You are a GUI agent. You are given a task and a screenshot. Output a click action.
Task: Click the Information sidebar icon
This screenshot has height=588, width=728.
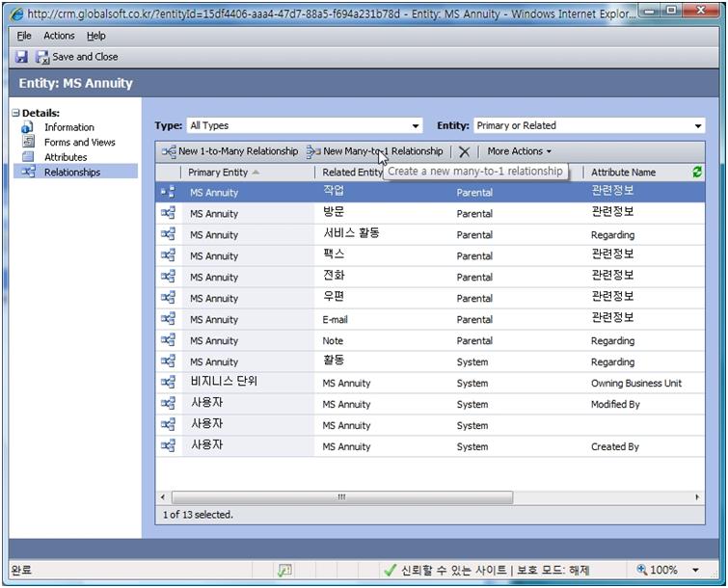click(x=27, y=127)
